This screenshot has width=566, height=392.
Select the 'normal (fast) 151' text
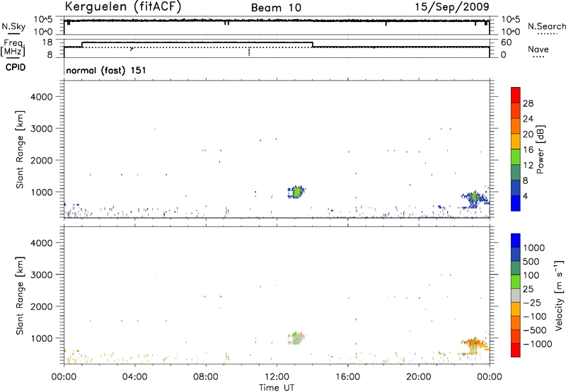click(106, 70)
